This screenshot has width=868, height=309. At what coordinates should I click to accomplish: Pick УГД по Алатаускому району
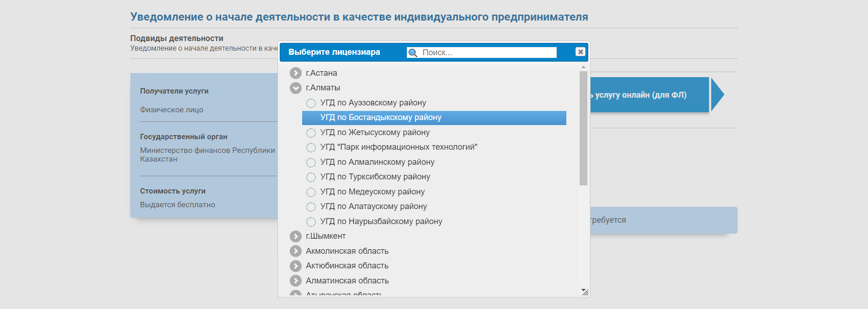point(373,206)
